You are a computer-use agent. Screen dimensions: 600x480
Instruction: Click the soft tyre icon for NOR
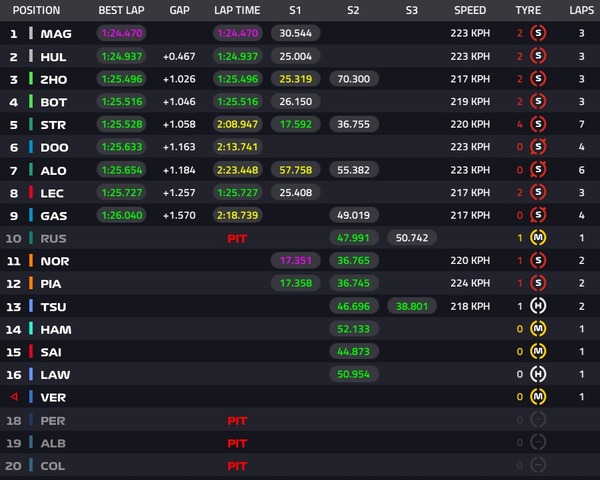click(538, 261)
